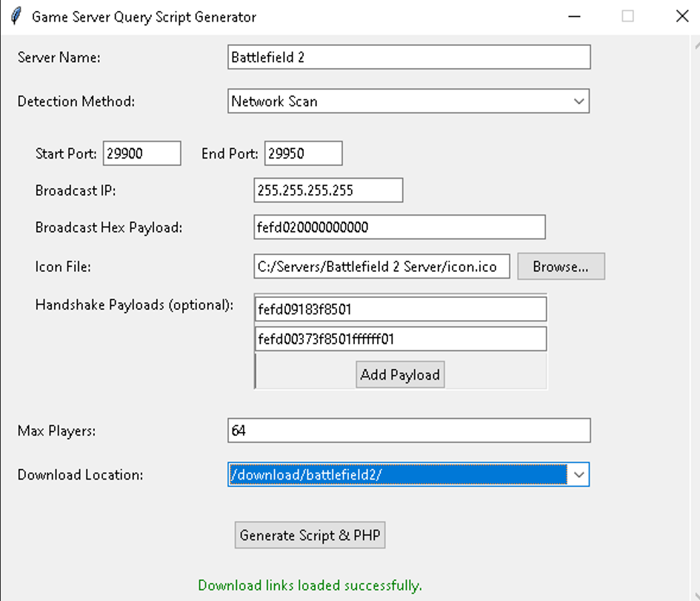Click the Icon File path field

[x=381, y=267]
